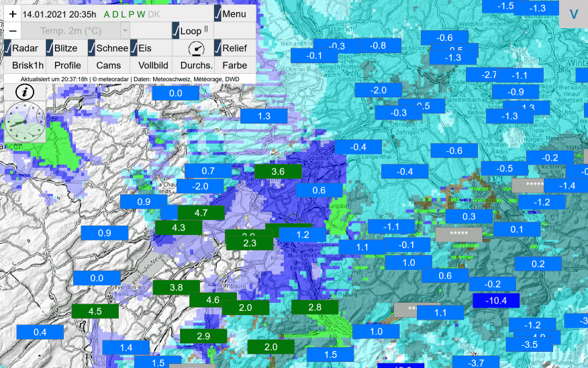Select region letter W
This screenshot has width=588, height=368.
coord(141,14)
